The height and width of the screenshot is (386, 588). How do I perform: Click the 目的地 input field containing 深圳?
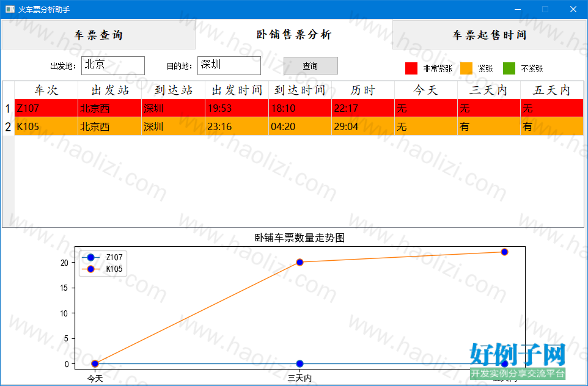pos(229,65)
